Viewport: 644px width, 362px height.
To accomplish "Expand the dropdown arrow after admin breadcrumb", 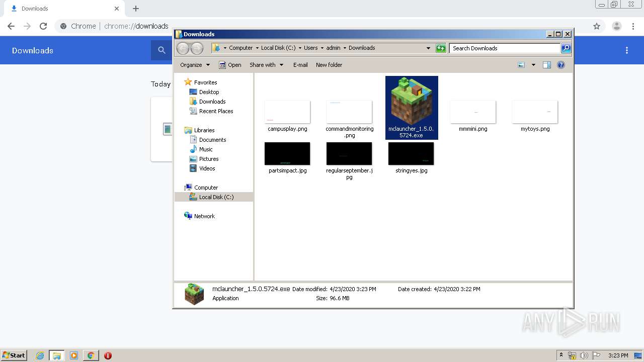I will (345, 48).
